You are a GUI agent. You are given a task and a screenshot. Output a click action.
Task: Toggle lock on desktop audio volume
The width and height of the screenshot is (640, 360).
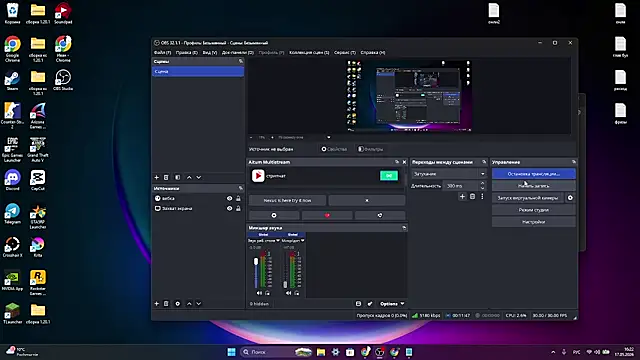point(267,293)
